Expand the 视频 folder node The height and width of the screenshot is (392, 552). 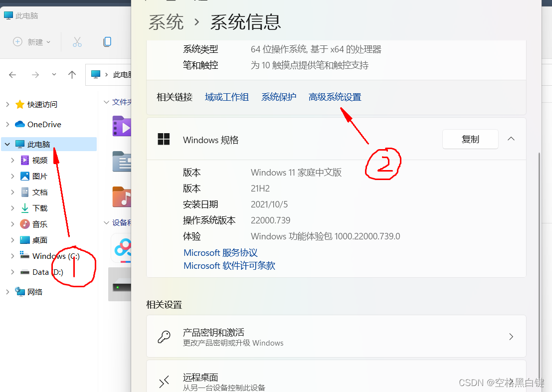click(x=12, y=160)
